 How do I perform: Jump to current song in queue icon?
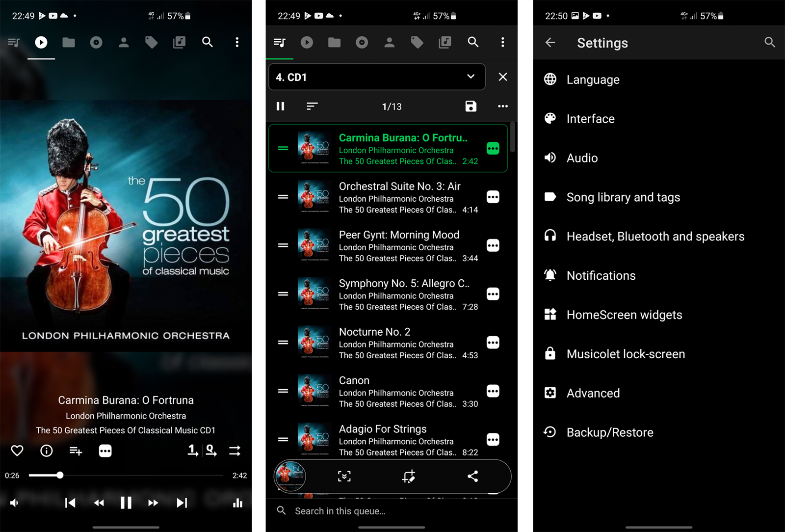coord(344,476)
